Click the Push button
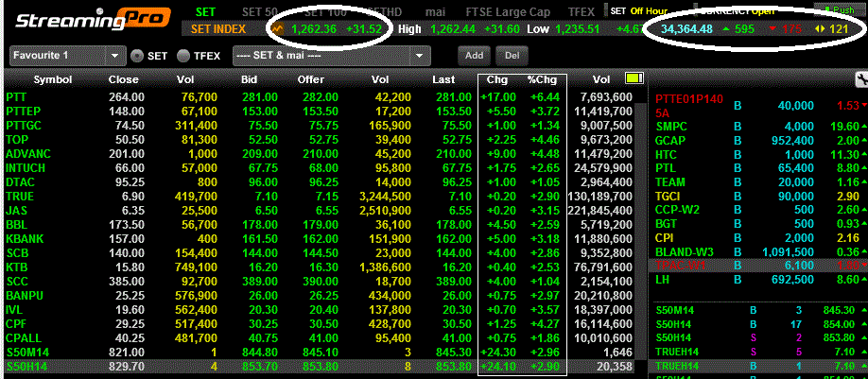The image size is (868, 379). pyautogui.click(x=840, y=10)
